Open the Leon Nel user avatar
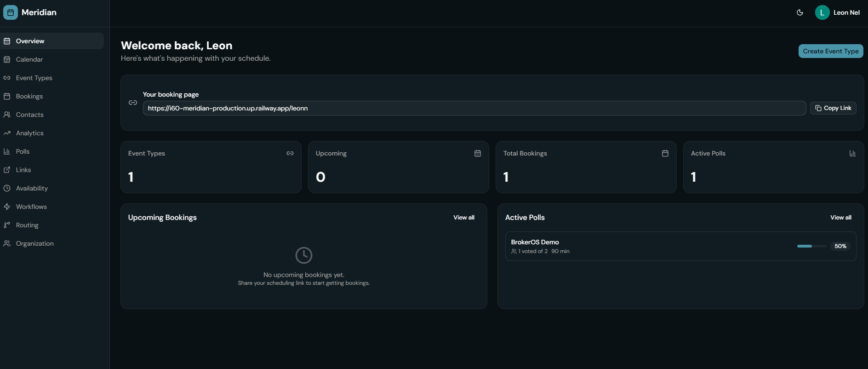 click(x=822, y=12)
